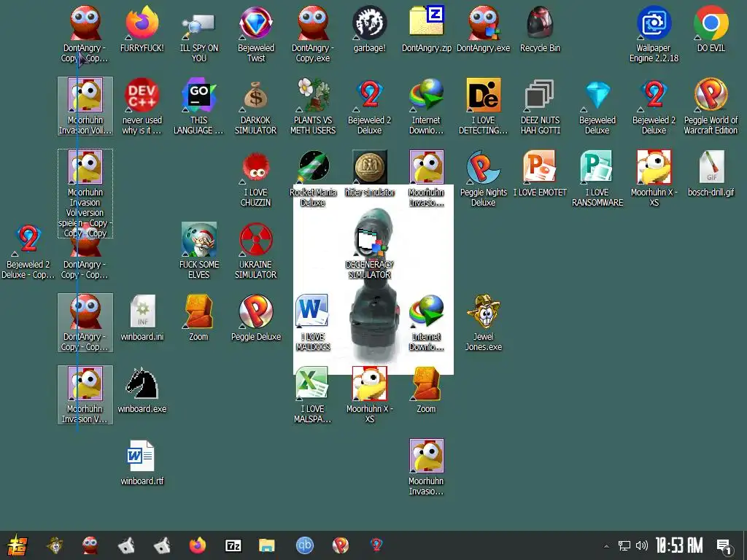Open Peggle World of Warcraft Edition
The width and height of the screenshot is (747, 560).
pos(711,106)
